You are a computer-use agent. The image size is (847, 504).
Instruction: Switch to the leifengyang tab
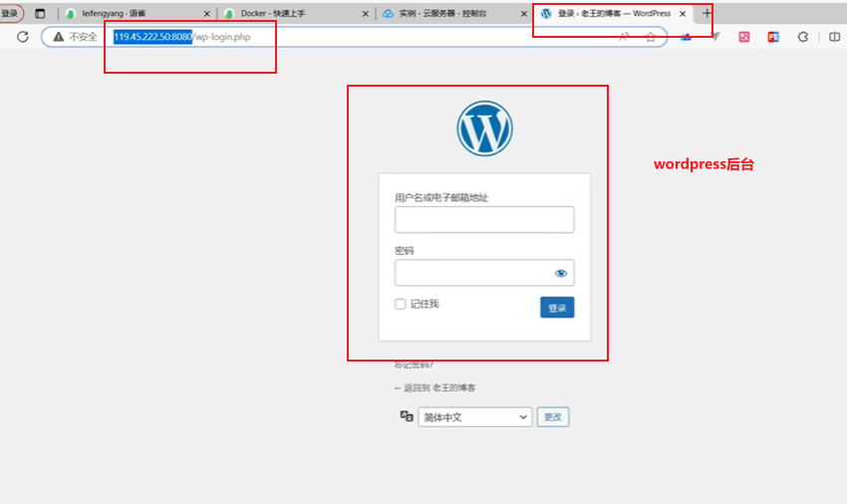pos(136,14)
